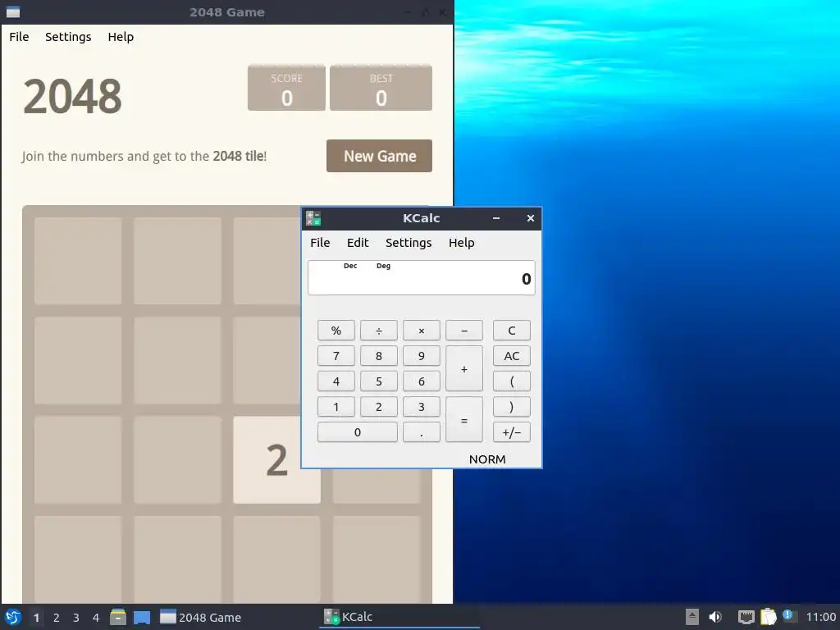Click the AC all-clear button in KCalc
This screenshot has height=630, width=840.
512,356
